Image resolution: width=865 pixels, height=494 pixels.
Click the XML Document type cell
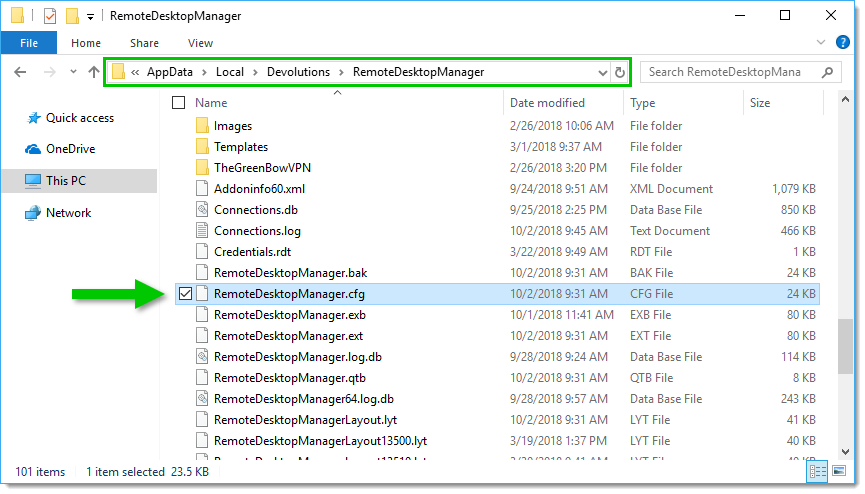(671, 189)
